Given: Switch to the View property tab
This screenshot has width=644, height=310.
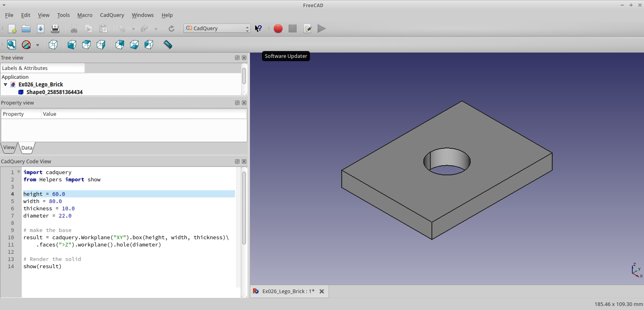Looking at the screenshot, I should point(9,148).
